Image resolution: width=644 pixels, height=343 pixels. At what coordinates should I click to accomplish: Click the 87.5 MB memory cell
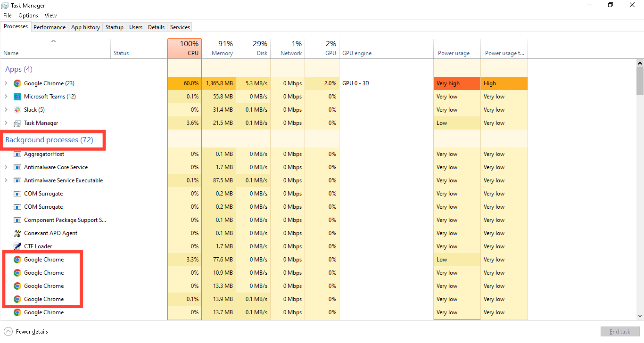(x=219, y=180)
